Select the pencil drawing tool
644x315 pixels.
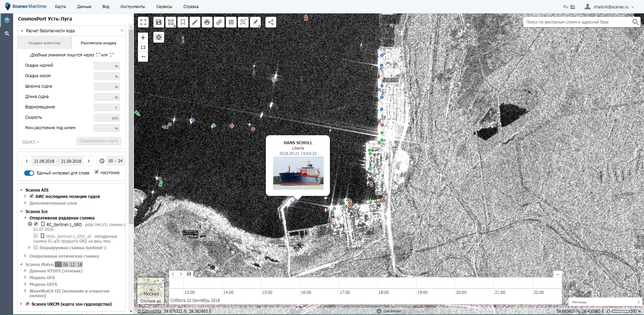(x=195, y=22)
